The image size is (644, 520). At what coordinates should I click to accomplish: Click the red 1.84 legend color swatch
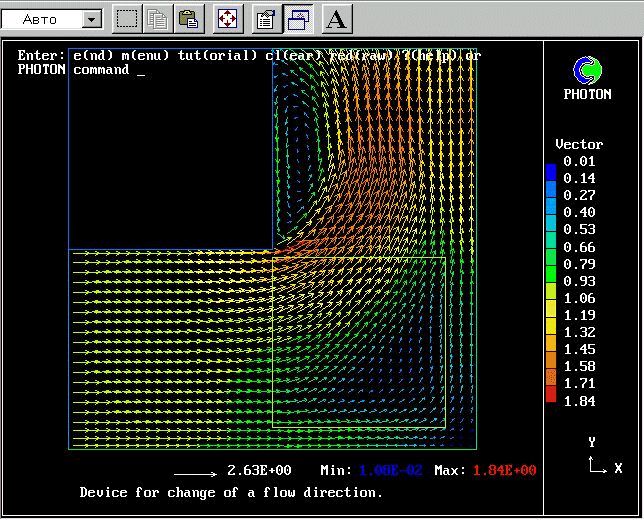coord(551,393)
